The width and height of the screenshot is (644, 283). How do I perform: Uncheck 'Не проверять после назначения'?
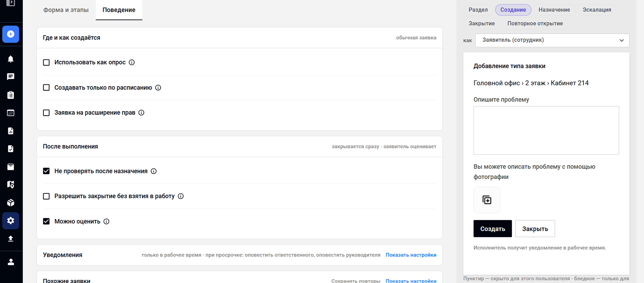(x=46, y=171)
